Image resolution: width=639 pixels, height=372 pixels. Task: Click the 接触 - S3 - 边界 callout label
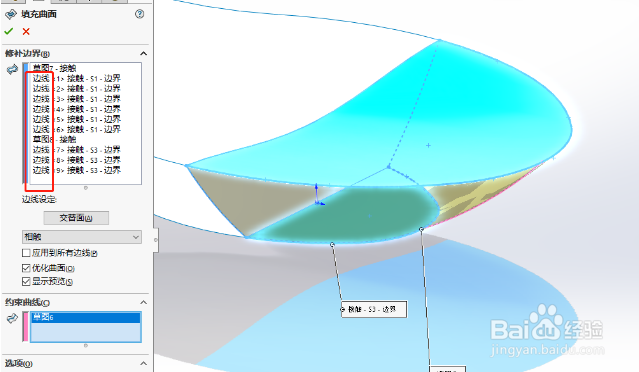(x=374, y=309)
